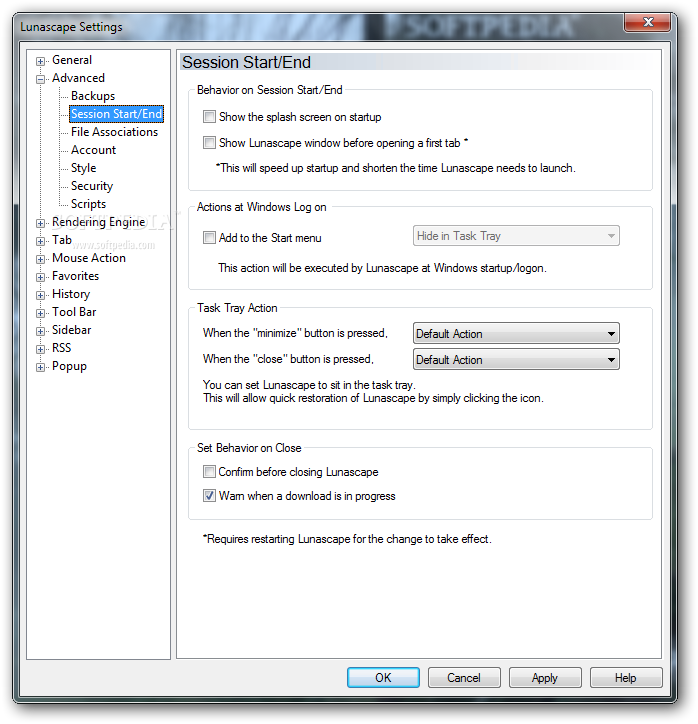
Task: Open the close button action dropdown
Action: [516, 359]
